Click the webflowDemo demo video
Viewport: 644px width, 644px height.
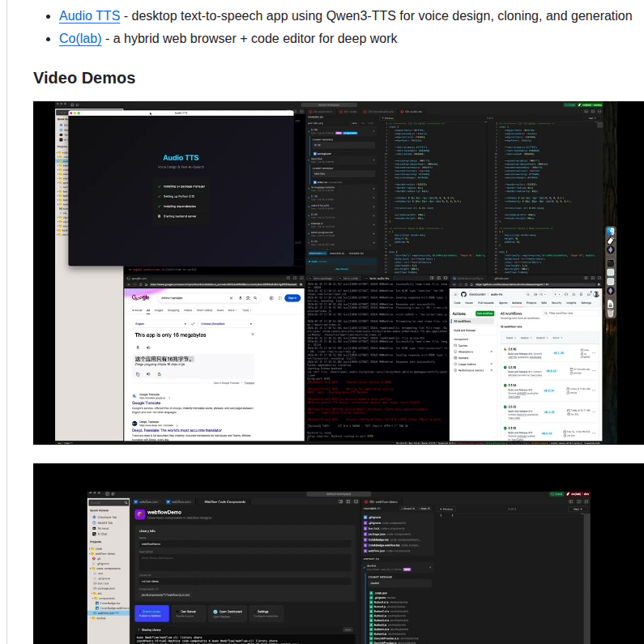[x=339, y=553]
